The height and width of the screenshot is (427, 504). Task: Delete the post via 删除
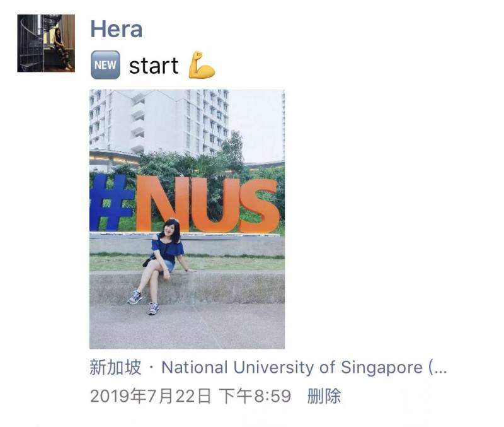(324, 396)
